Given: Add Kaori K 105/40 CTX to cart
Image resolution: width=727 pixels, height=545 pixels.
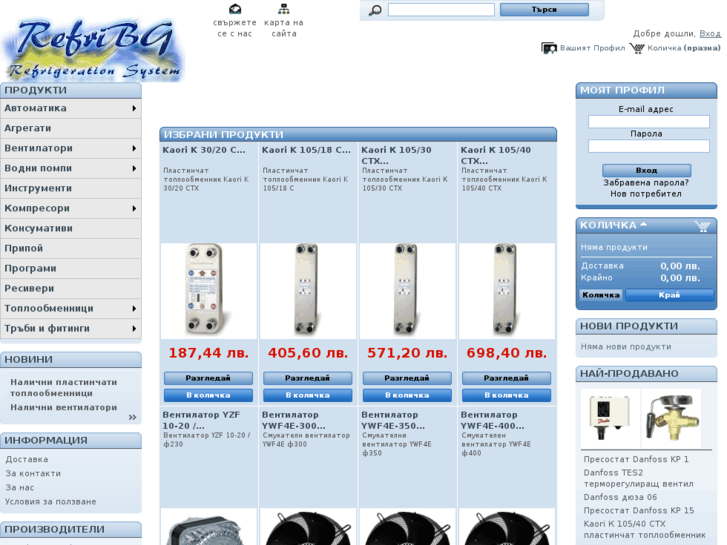Looking at the screenshot, I should coord(506,395).
